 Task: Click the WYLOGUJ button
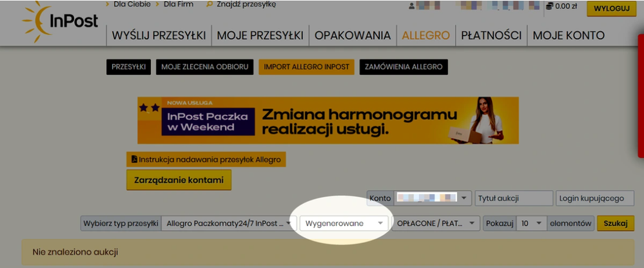click(612, 8)
